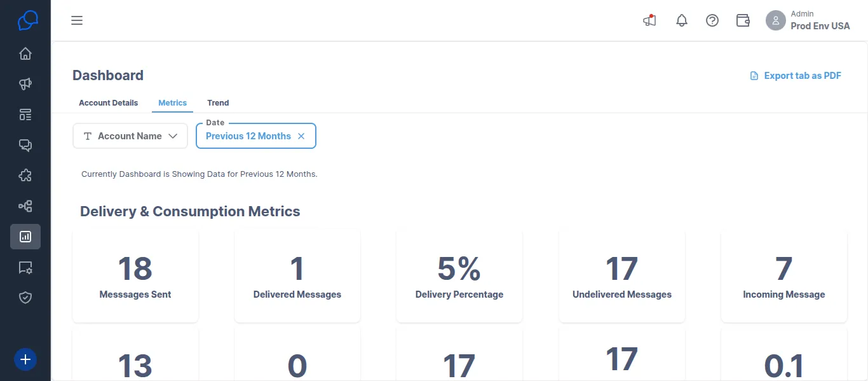This screenshot has width=868, height=381.
Task: Open announcements megaphone icon in header
Action: [x=649, y=20]
